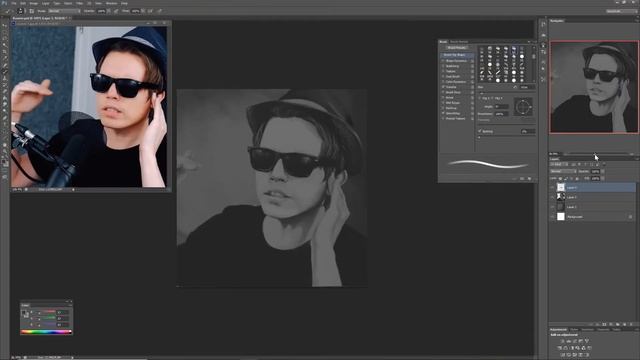
Task: Uncheck the Spacing checkbox
Action: (x=480, y=131)
